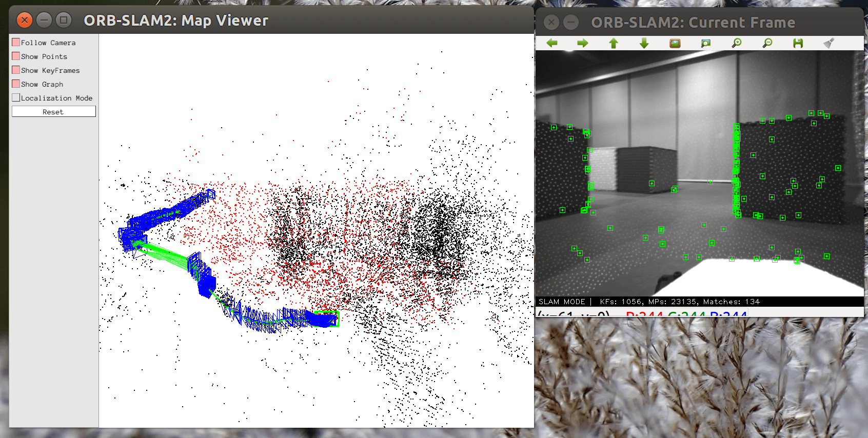Toggle the Follow Camera checkbox
Viewport: 868px width, 438px height.
(16, 42)
